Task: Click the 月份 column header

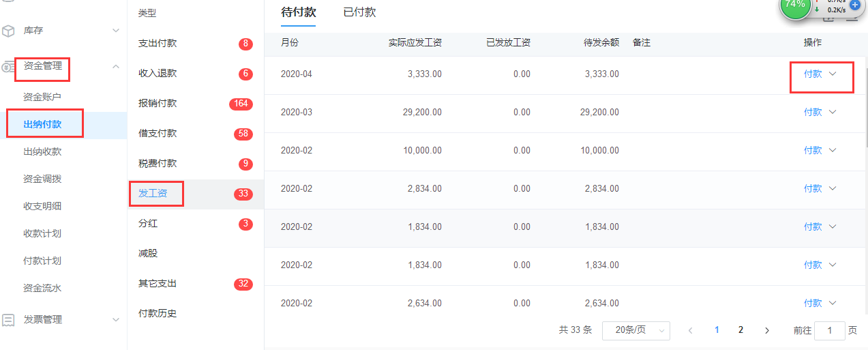Action: (290, 43)
